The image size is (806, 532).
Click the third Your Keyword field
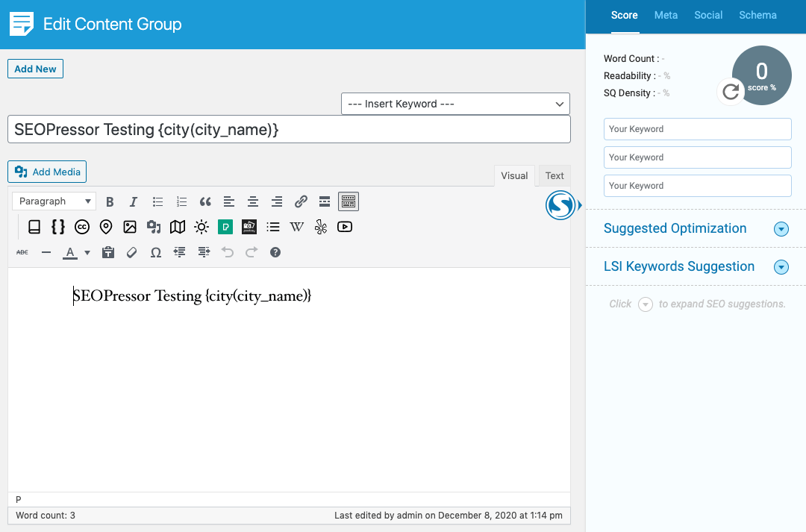698,186
